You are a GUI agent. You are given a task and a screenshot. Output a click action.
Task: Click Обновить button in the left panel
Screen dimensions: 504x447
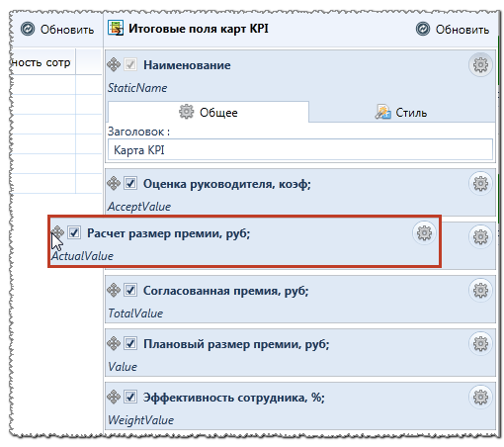point(57,30)
